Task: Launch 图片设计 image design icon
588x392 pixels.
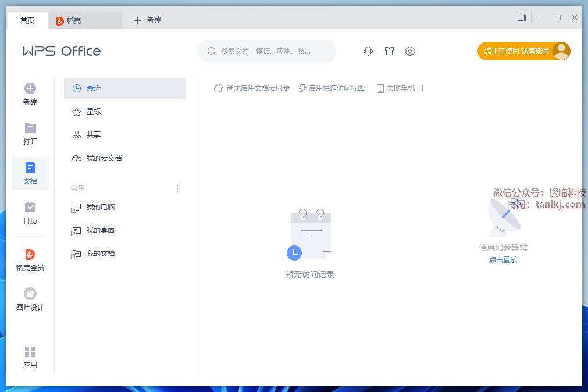Action: (x=30, y=294)
